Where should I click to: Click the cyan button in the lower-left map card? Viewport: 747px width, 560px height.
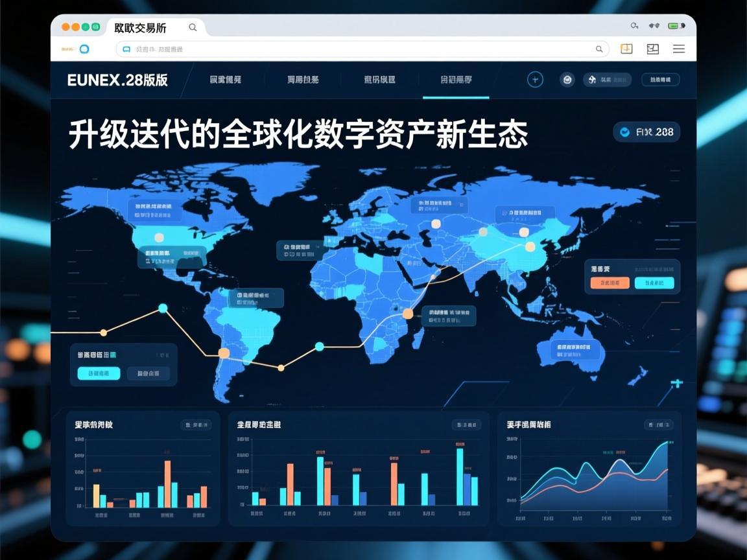tap(99, 373)
